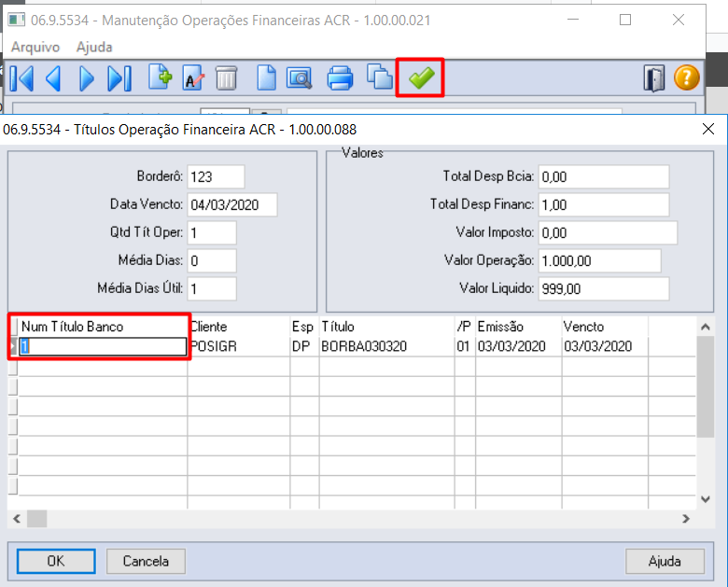728x587 pixels.
Task: Minimize the Manutenção Operações Financeiras window
Action: tap(573, 20)
